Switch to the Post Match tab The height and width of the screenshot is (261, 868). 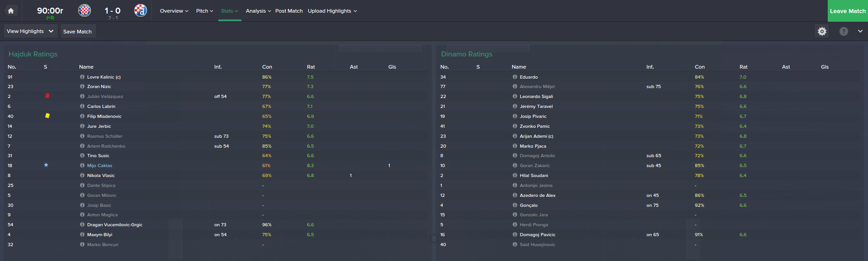pyautogui.click(x=289, y=11)
